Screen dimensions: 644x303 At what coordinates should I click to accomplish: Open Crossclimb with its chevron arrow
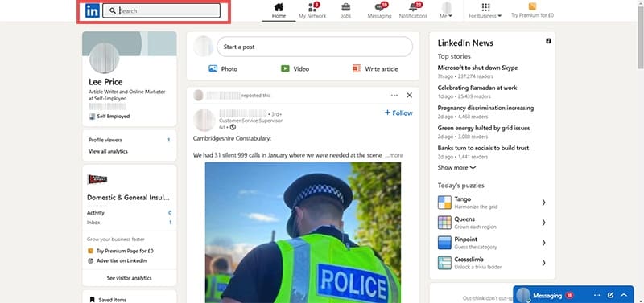(543, 263)
